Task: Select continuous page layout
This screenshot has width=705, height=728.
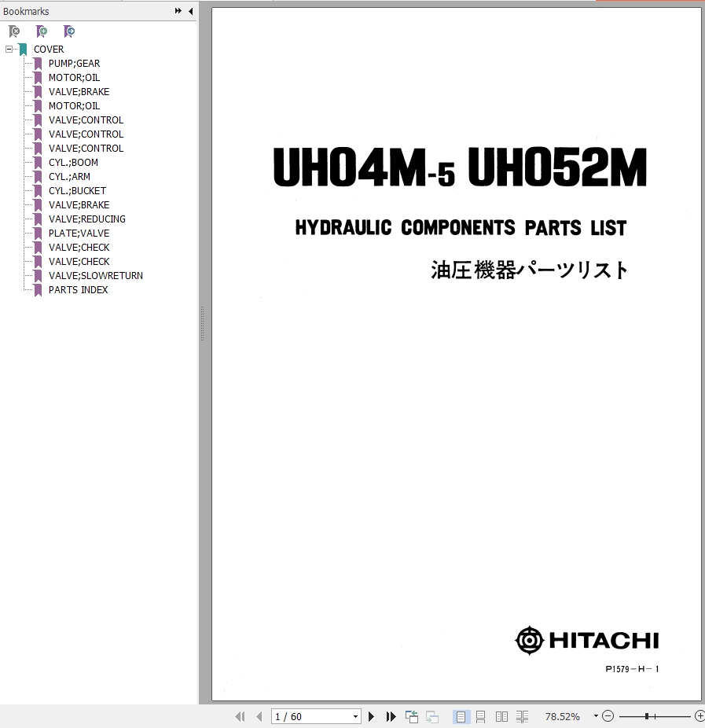Action: tap(481, 717)
